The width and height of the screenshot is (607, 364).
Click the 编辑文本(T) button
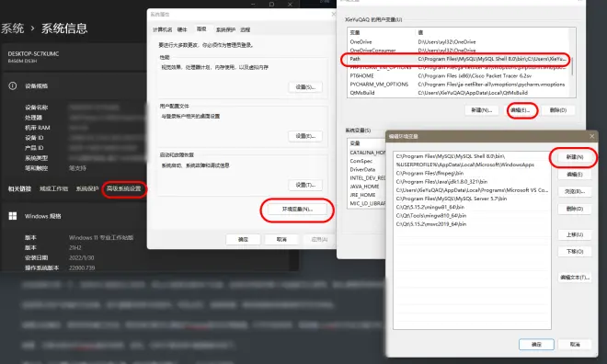(575, 278)
